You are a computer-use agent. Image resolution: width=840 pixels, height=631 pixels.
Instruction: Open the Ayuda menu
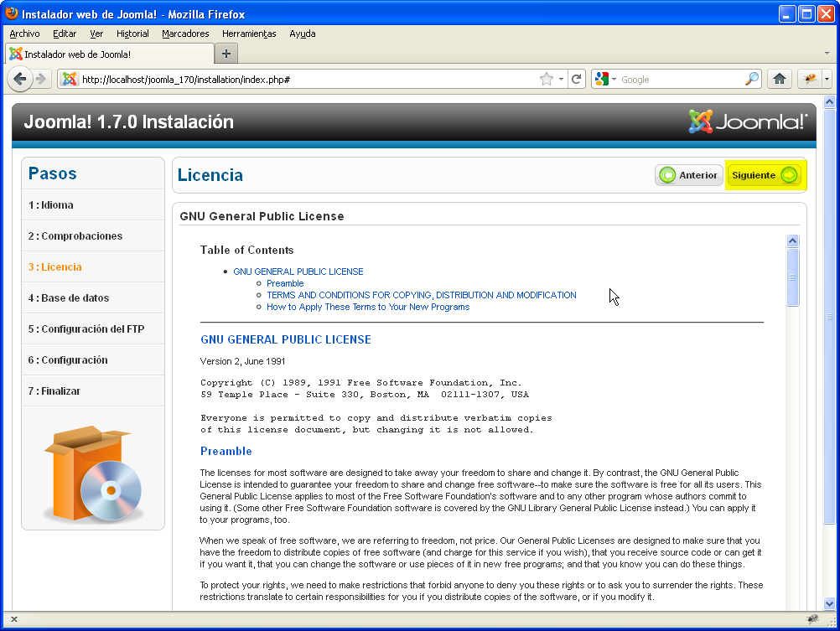303,34
